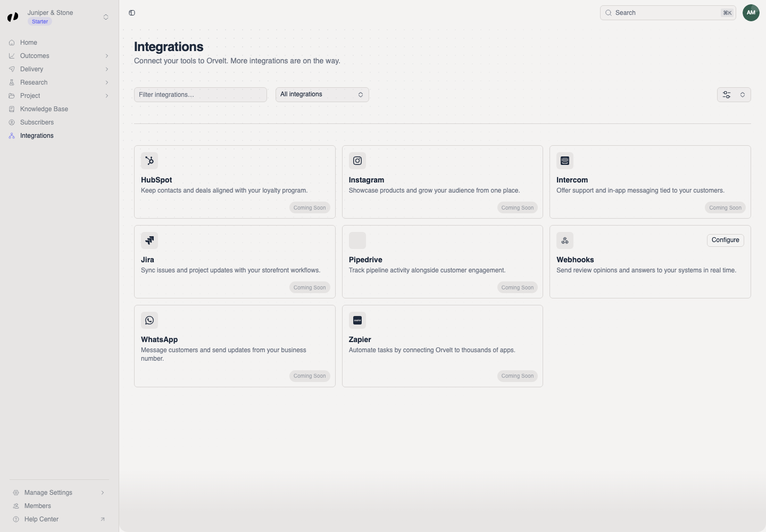Open Knowledge Base page

pos(59,109)
